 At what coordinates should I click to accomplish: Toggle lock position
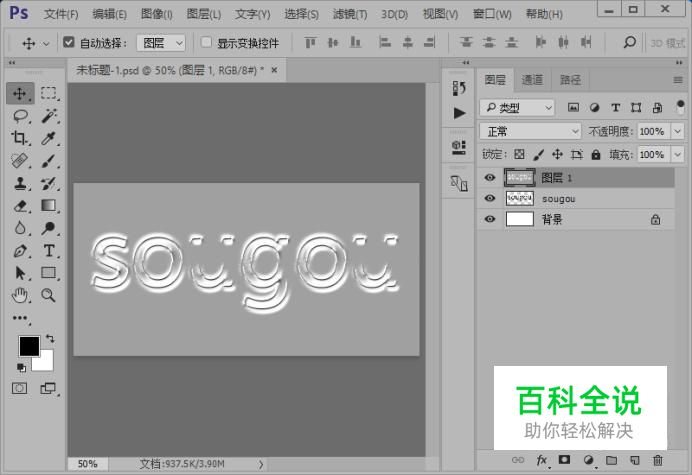pos(557,154)
